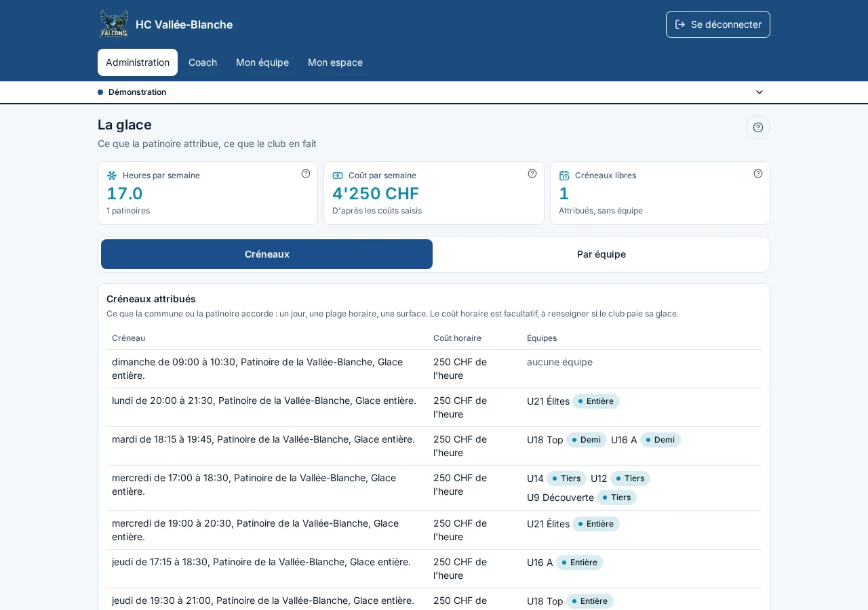Click the banknote icon on Coût par semaine
This screenshot has width=868, height=610.
pos(338,176)
